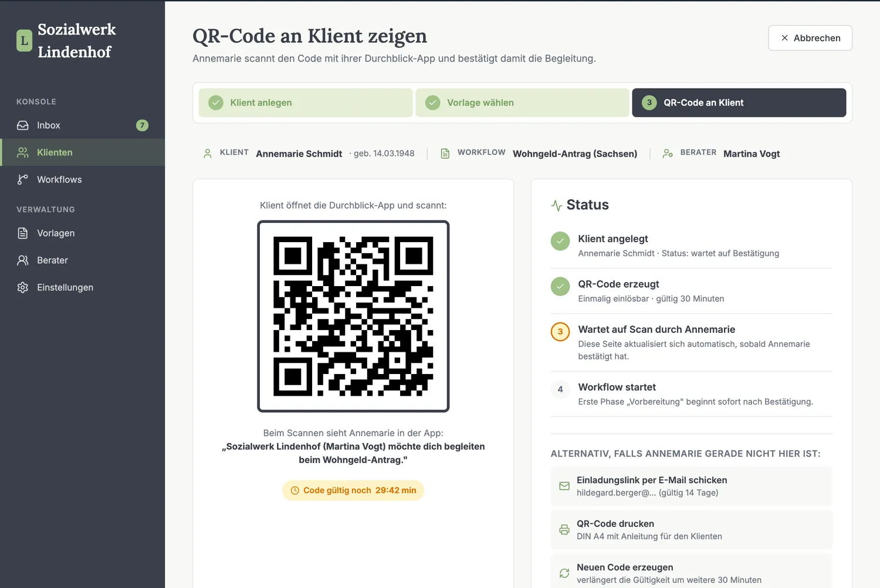
Task: Click the Klienten people icon in sidebar
Action: [x=23, y=152]
